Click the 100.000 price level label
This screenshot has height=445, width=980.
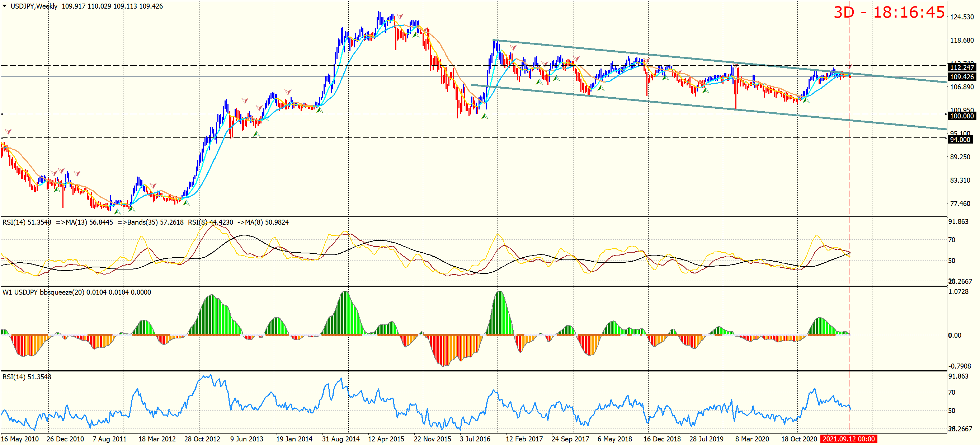962,116
